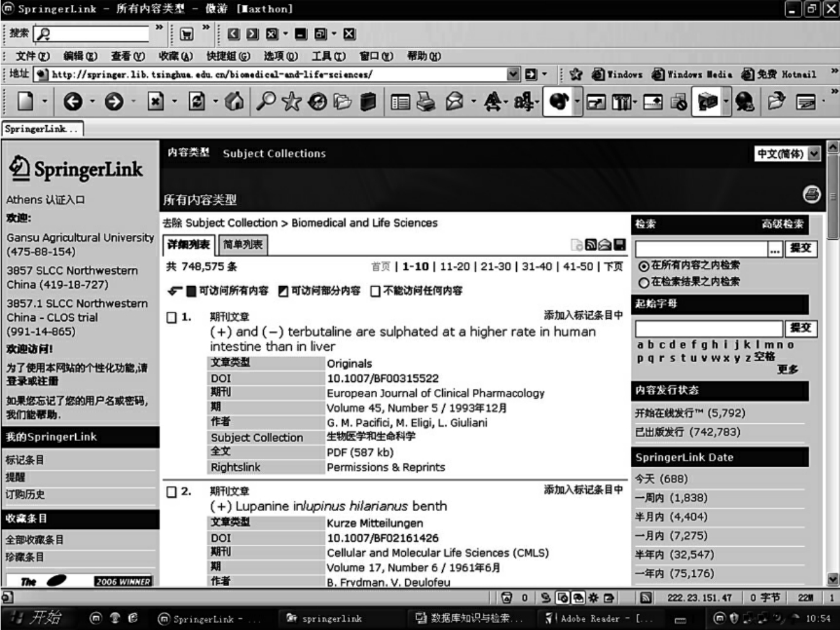
Task: Switch to 数据库知识与检索 on the taskbar
Action: [469, 619]
